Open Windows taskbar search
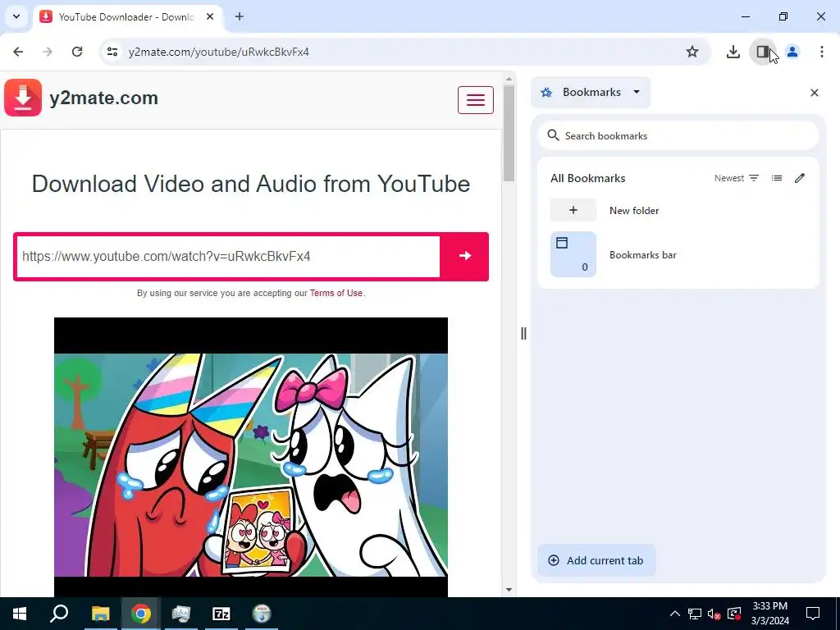Image resolution: width=840 pixels, height=630 pixels. click(x=59, y=614)
